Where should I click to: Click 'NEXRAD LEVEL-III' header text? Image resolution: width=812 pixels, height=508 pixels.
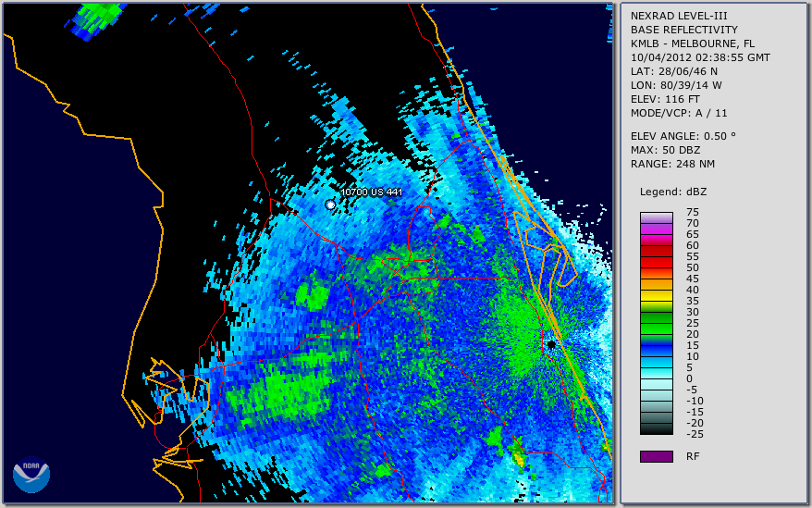679,16
